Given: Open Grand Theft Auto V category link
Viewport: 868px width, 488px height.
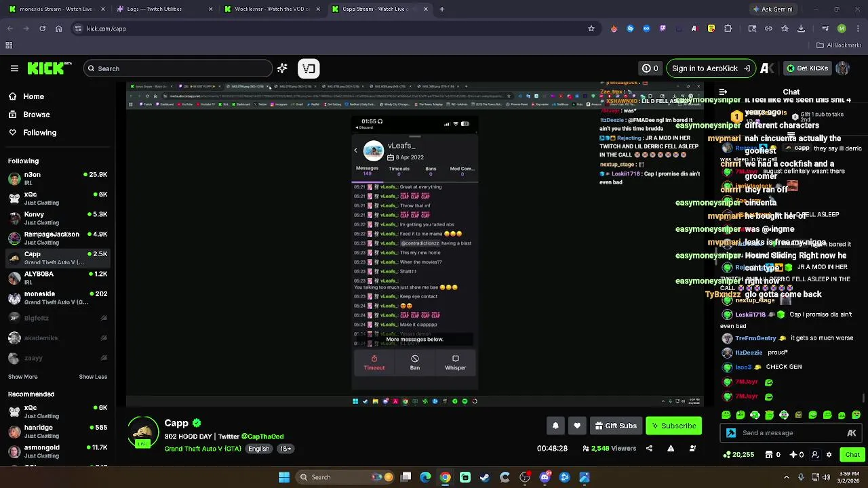Looking at the screenshot, I should (203, 449).
